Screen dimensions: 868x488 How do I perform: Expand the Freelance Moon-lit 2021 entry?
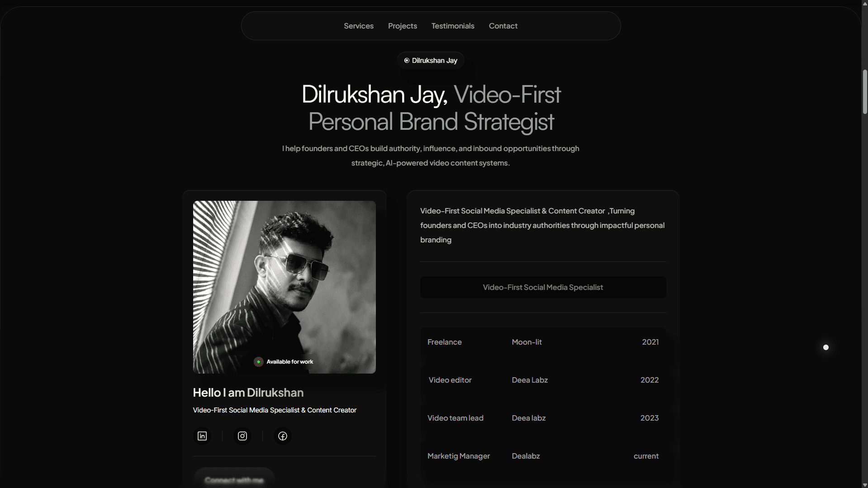click(x=542, y=342)
